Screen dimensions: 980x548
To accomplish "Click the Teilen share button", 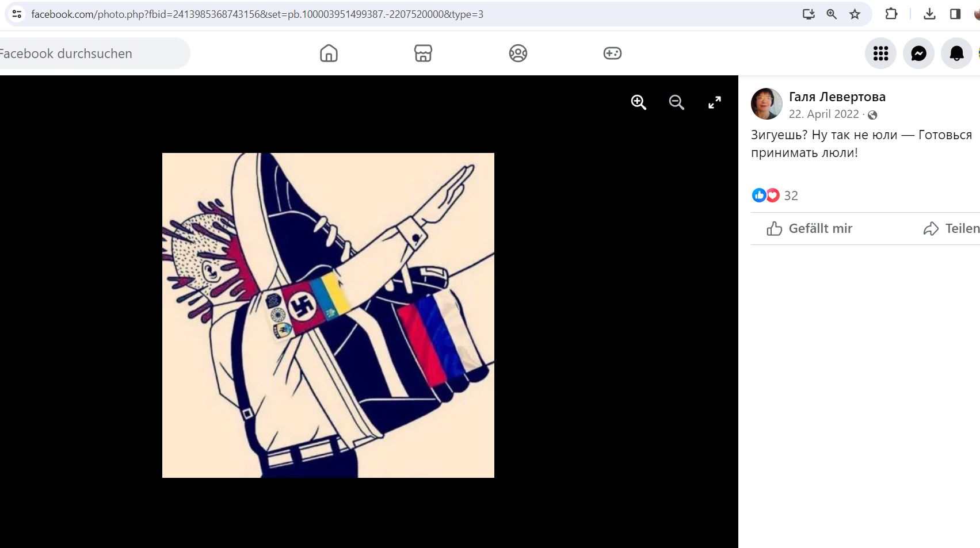I will click(x=951, y=228).
